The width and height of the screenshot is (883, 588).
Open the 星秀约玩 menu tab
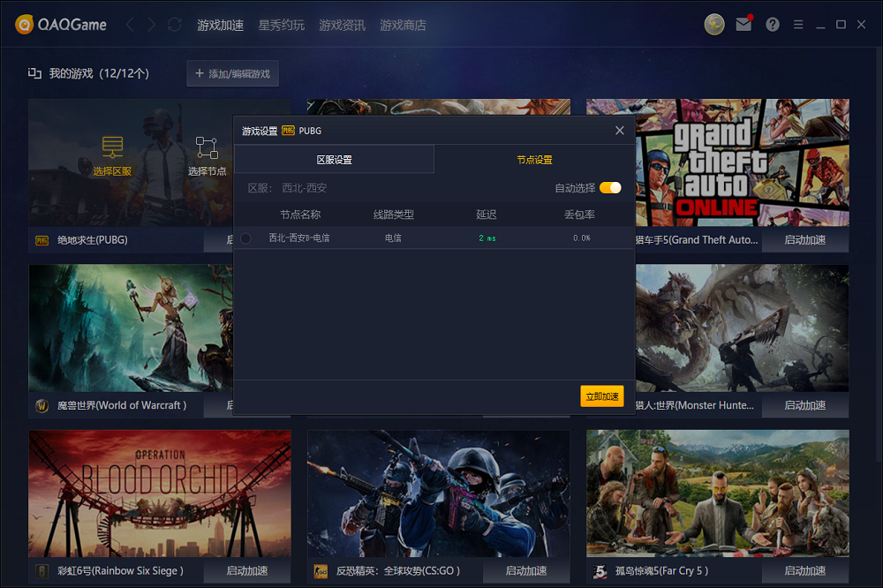click(x=281, y=25)
